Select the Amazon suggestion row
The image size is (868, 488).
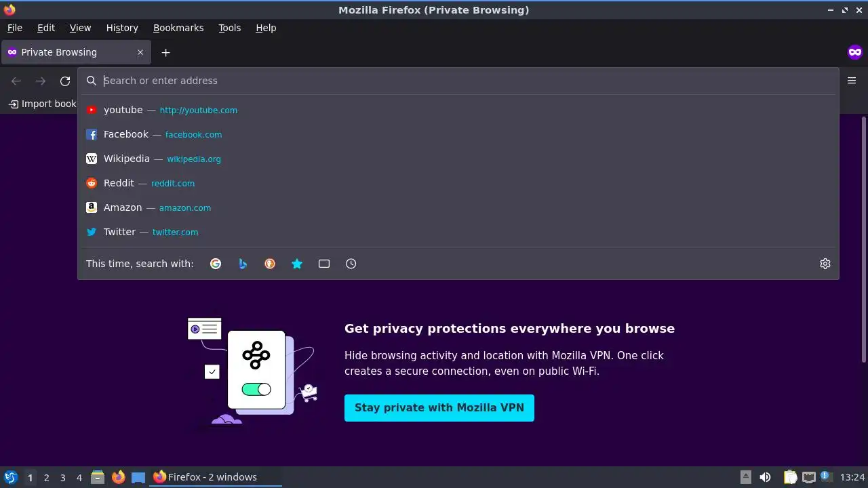[458, 207]
